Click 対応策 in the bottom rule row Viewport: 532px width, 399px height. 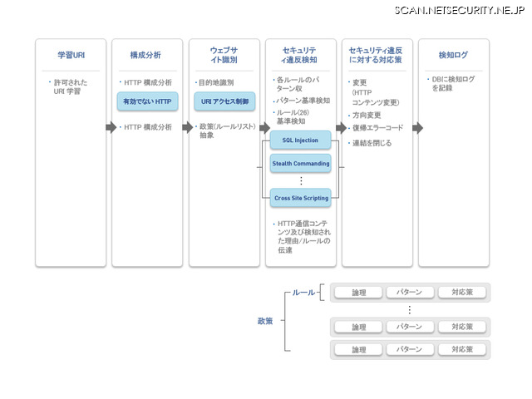click(x=462, y=350)
